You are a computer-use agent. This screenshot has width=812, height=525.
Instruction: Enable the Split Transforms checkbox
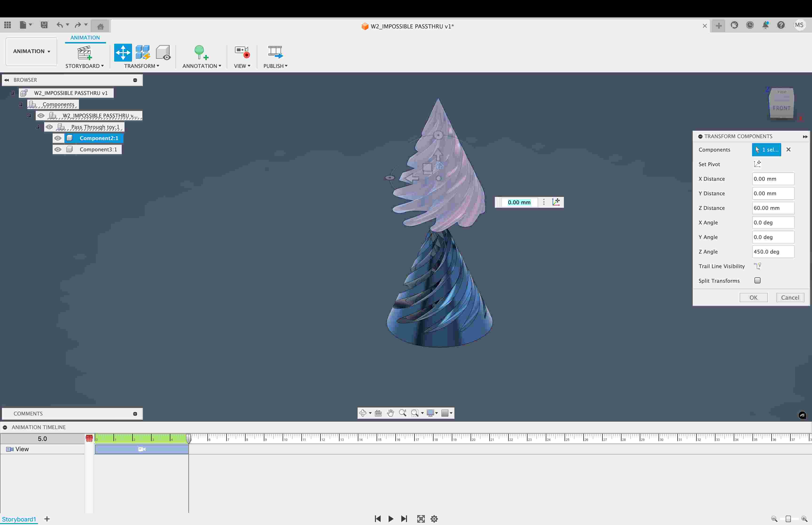point(757,281)
